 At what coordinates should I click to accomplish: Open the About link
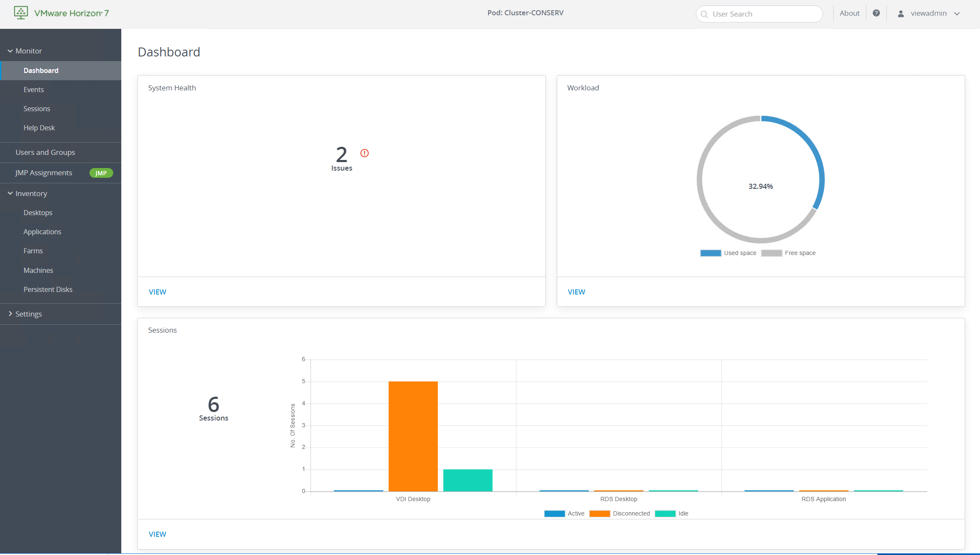coord(849,13)
